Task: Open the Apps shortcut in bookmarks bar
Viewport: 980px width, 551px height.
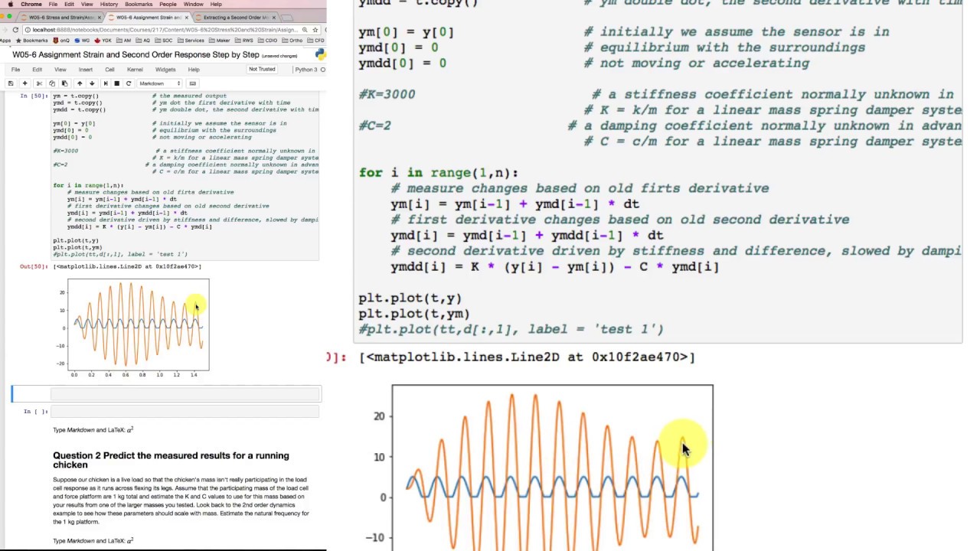Action: click(x=5, y=41)
